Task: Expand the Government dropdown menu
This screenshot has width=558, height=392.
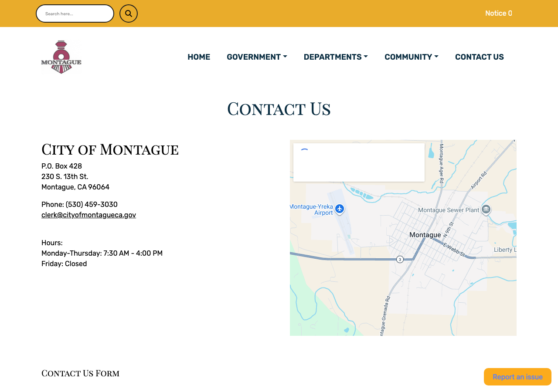Action: click(257, 57)
